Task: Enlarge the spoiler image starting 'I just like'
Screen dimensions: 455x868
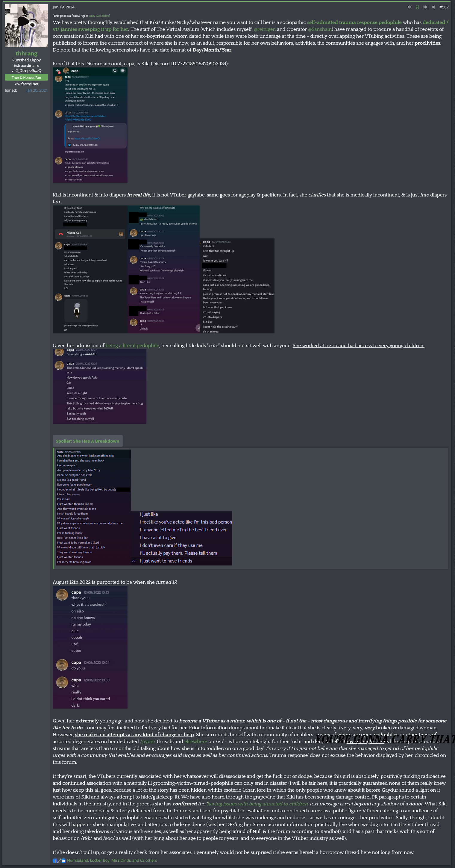Action: click(181, 538)
